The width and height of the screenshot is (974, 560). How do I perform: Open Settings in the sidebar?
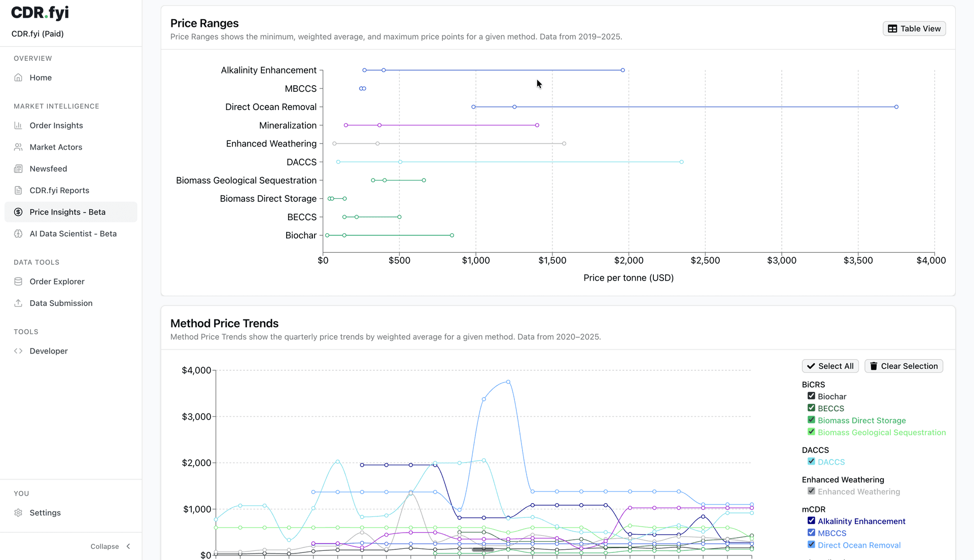[45, 513]
